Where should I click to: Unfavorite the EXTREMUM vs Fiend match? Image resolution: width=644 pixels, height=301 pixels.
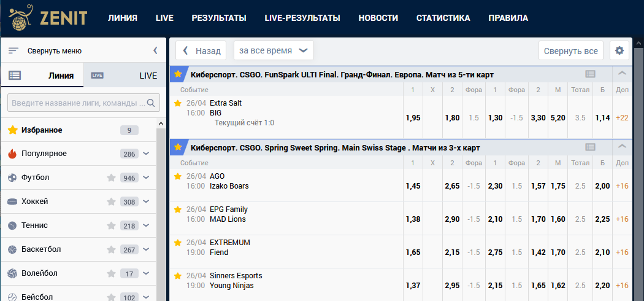tap(178, 243)
